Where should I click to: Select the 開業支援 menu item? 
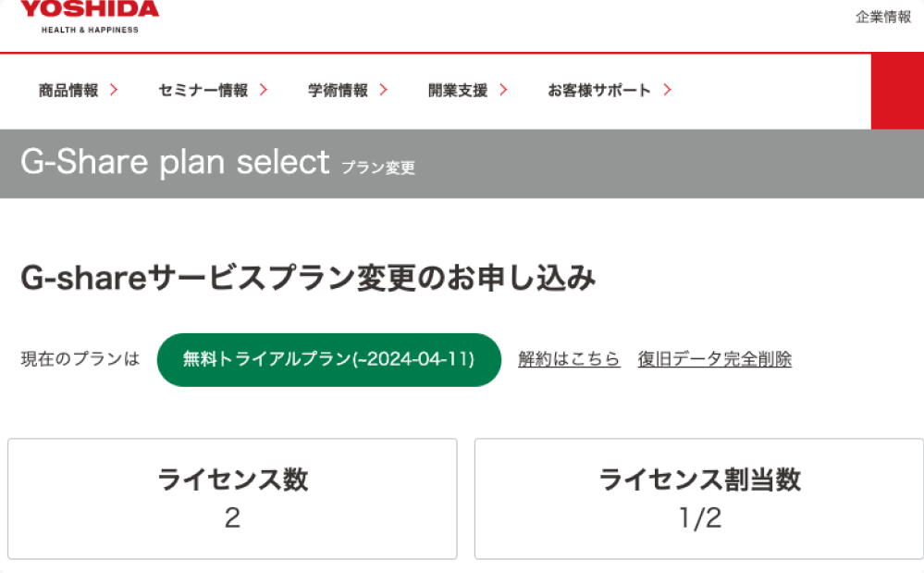click(x=458, y=91)
